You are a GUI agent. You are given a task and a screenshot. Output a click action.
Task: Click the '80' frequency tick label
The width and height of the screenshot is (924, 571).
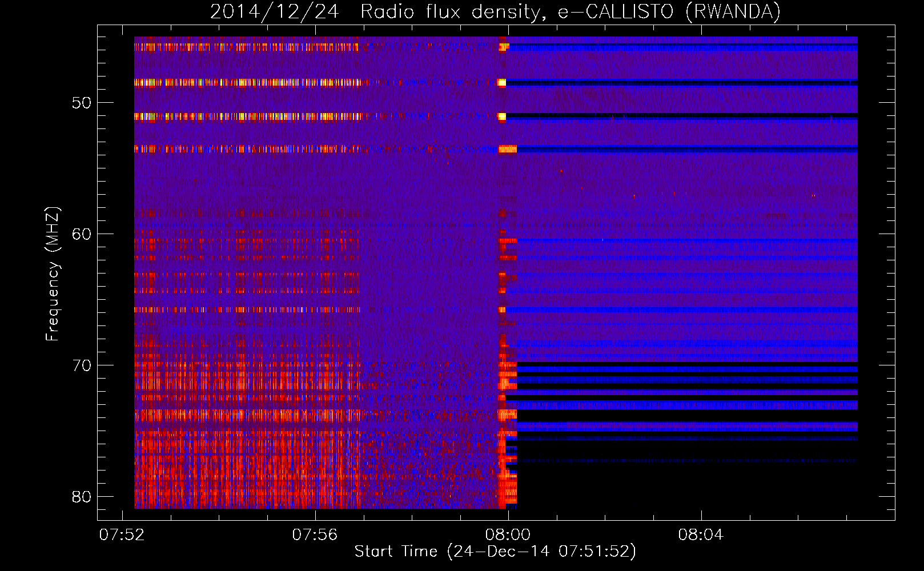(x=82, y=497)
